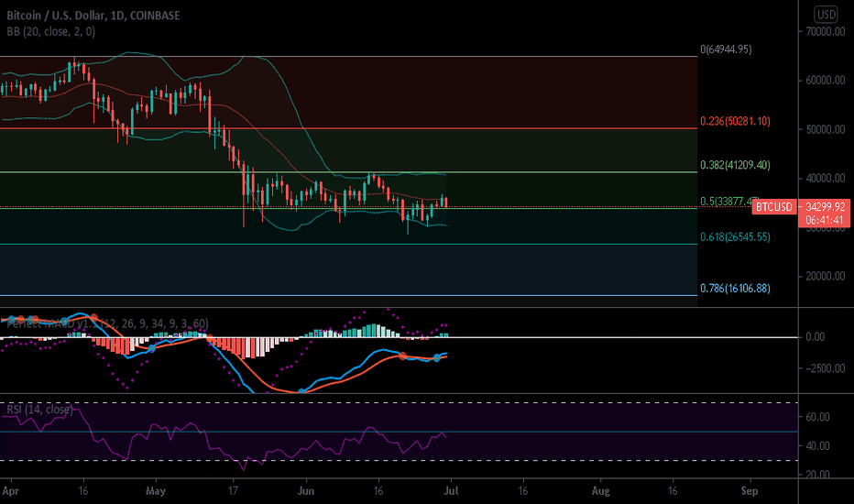Select the Perfect MACD v1.1 indicator legend
This screenshot has height=504, width=854.
pos(107,323)
